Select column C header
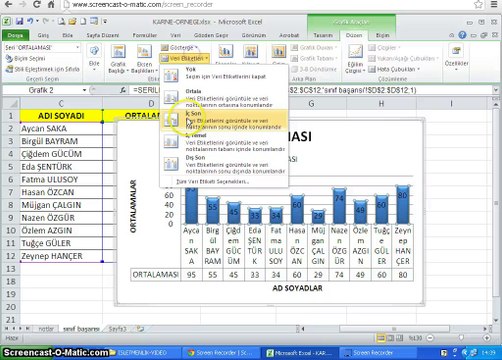Viewport: 502px width, 360px height. click(61, 104)
